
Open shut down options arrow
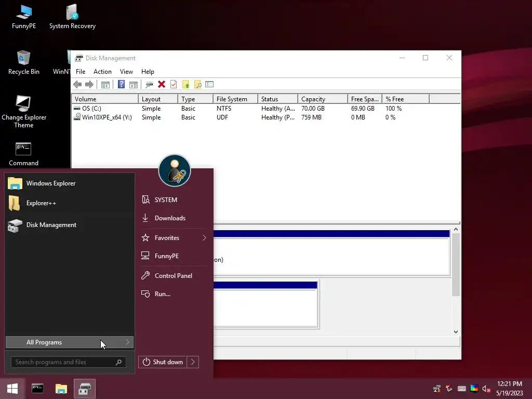tap(193, 362)
